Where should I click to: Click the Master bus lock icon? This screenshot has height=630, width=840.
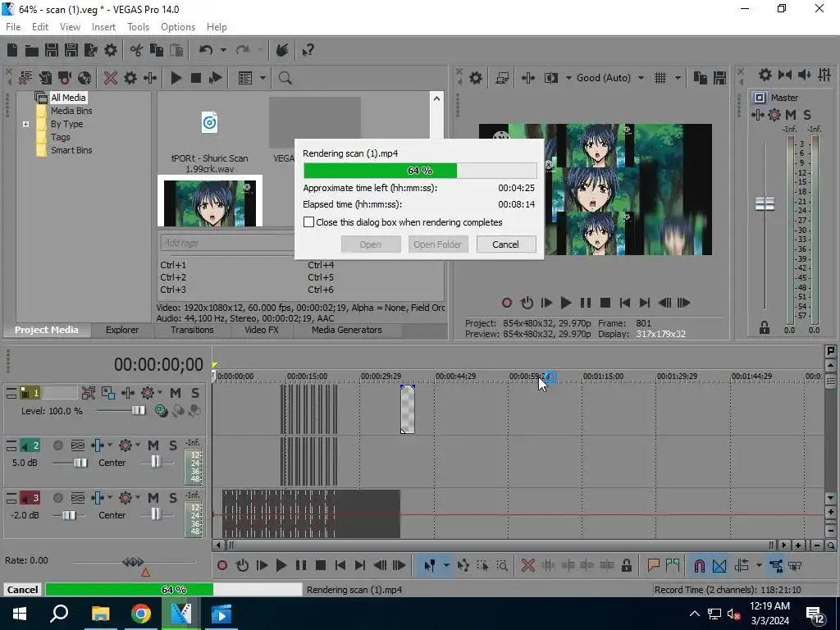765,328
